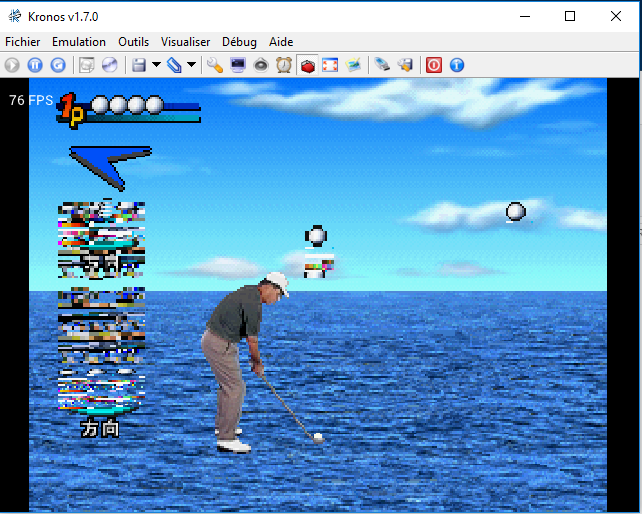Click the 76 FPS counter text
The image size is (642, 514).
(x=31, y=100)
